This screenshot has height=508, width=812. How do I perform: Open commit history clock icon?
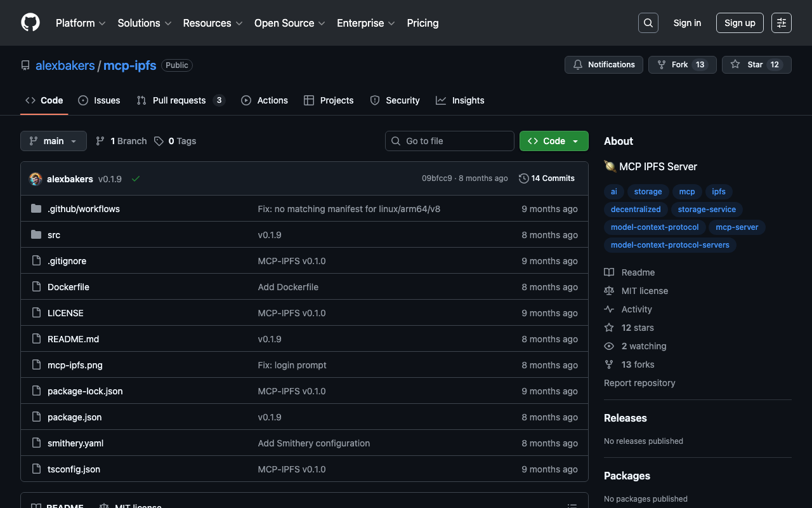click(x=523, y=178)
